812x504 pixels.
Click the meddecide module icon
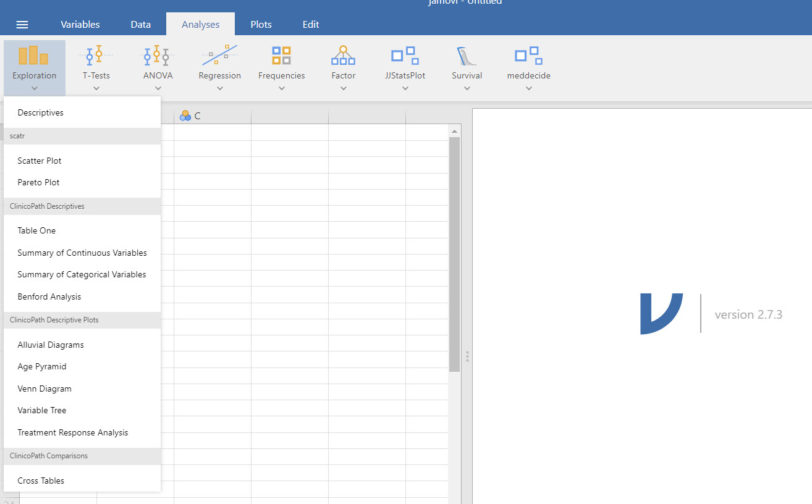529,55
